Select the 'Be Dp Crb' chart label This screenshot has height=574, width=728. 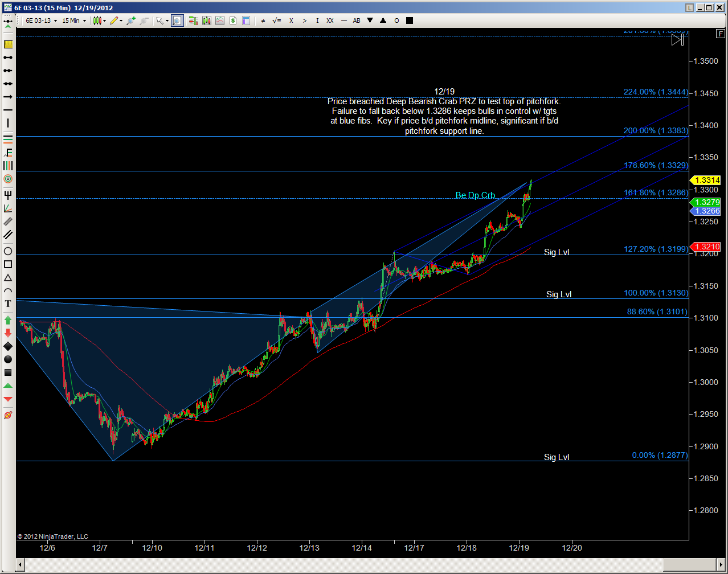[x=475, y=195]
